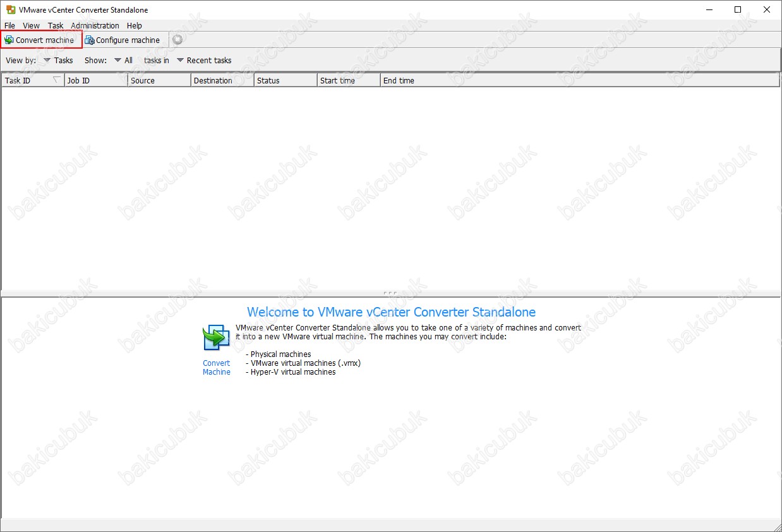The height and width of the screenshot is (532, 782).
Task: Click the Convert machine toolbar button
Action: pos(42,40)
